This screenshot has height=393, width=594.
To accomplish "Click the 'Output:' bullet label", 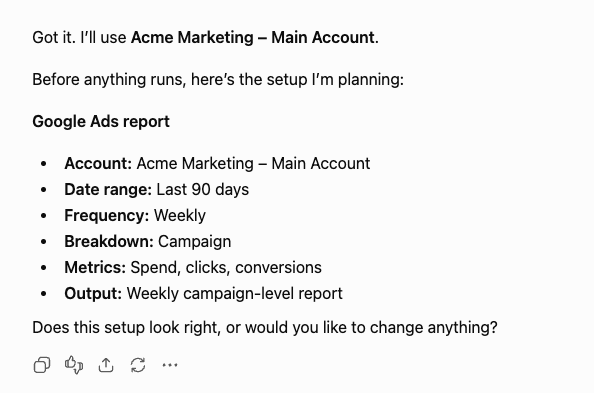I will 93,293.
